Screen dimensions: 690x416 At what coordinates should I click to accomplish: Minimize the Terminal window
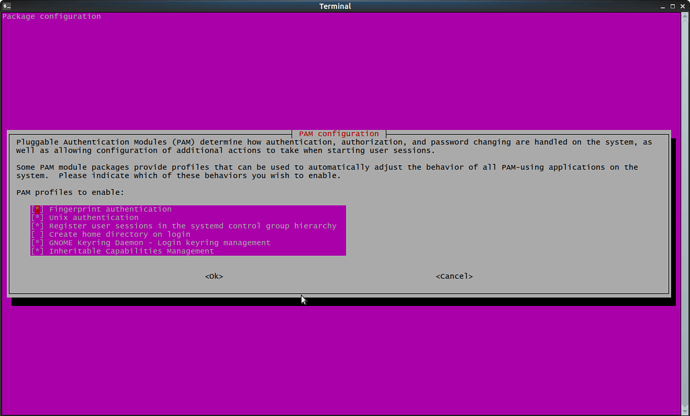pyautogui.click(x=663, y=7)
